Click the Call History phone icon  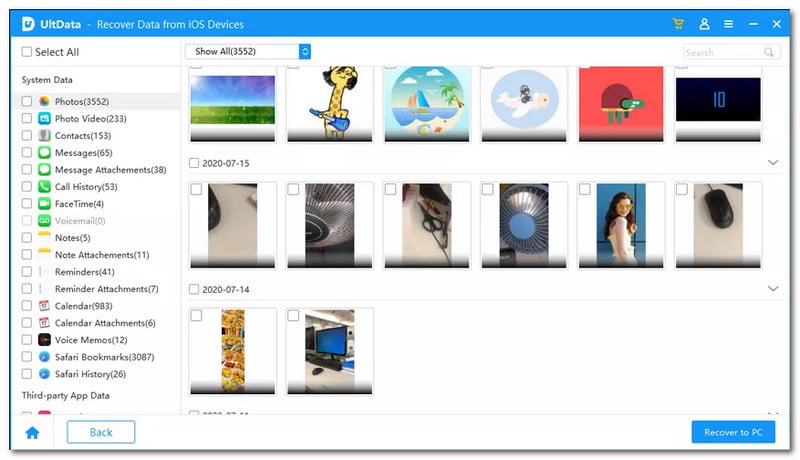pos(44,187)
